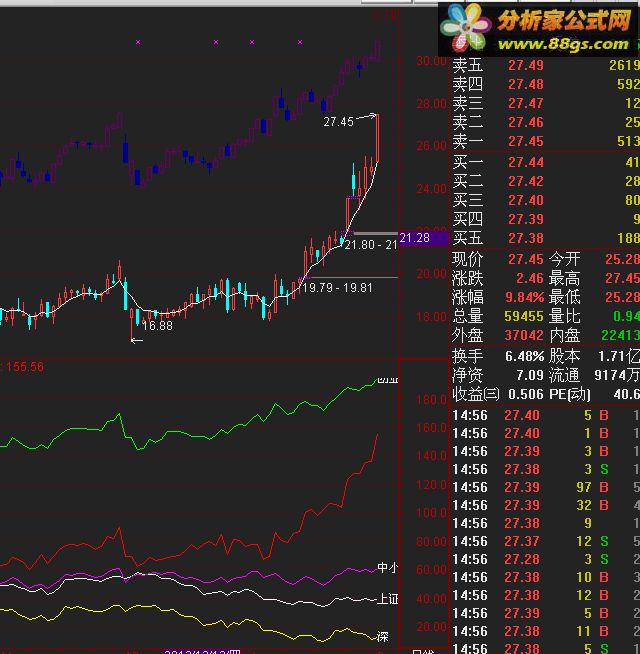
Task: Click the 买一 price 27.44
Action: [526, 162]
